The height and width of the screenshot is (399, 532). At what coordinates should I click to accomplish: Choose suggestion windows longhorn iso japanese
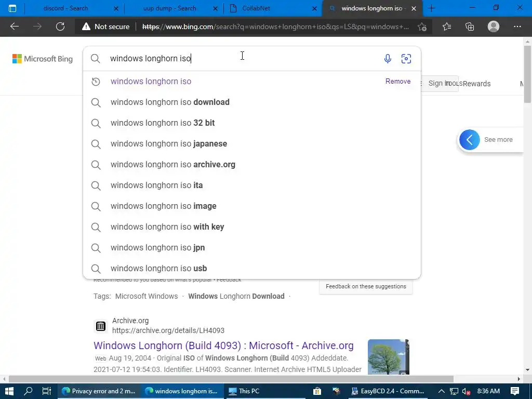[252, 143]
